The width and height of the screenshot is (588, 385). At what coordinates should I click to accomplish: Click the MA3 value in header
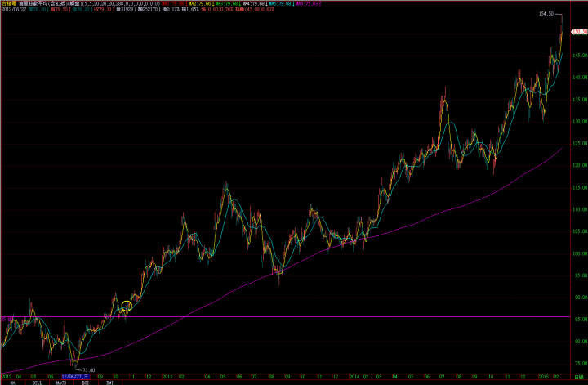tap(226, 4)
